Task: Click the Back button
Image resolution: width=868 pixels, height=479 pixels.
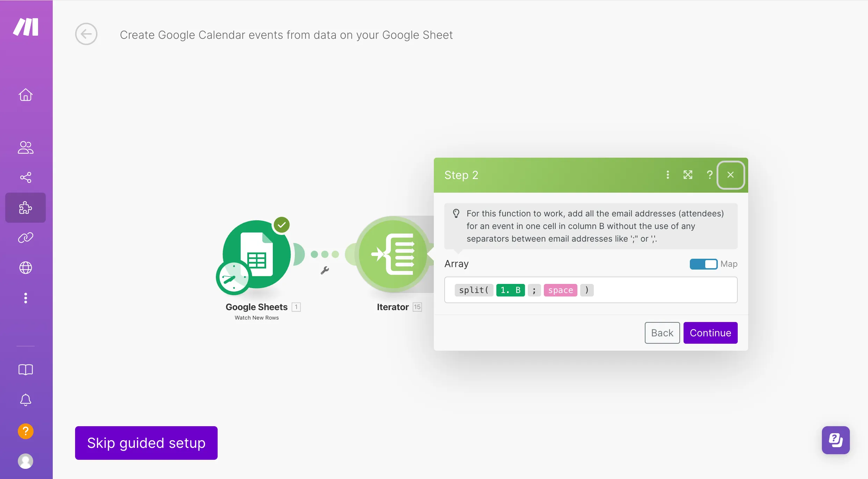Action: [x=662, y=333]
